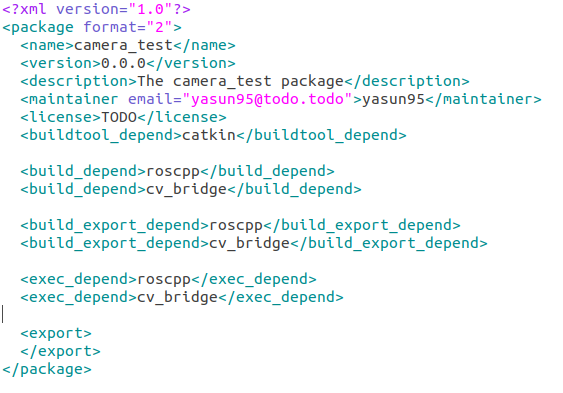
Task: Click cv_bridge in the exec_depend line
Action: (177, 297)
